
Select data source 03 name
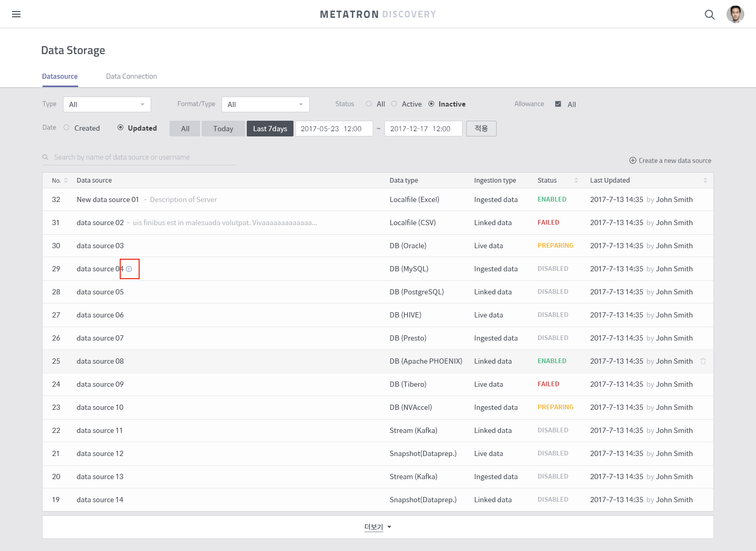pos(100,246)
